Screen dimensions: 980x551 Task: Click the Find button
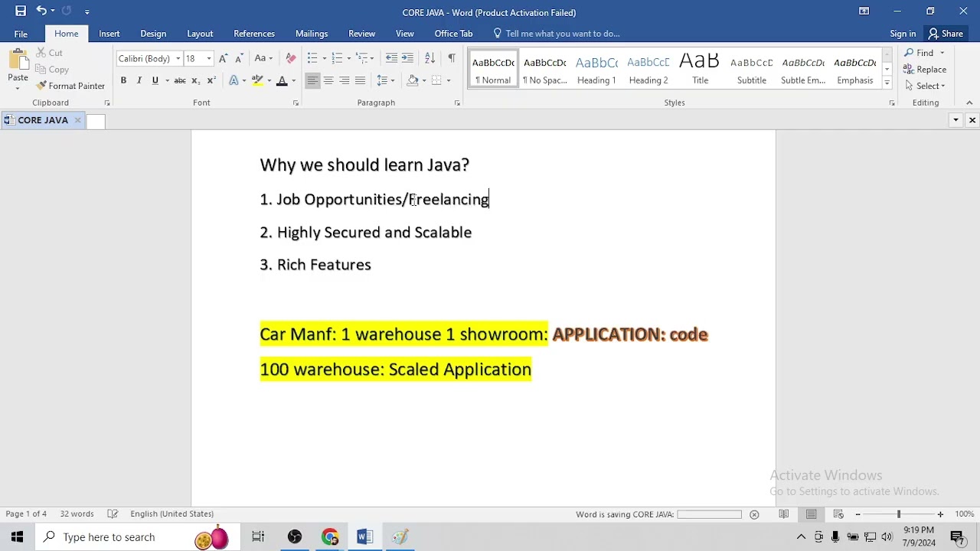(x=919, y=53)
